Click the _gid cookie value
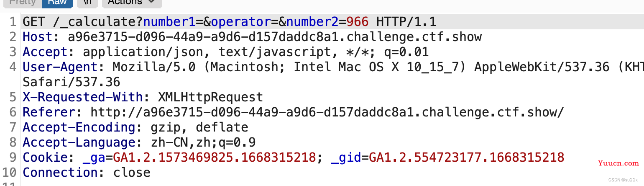 (466, 158)
